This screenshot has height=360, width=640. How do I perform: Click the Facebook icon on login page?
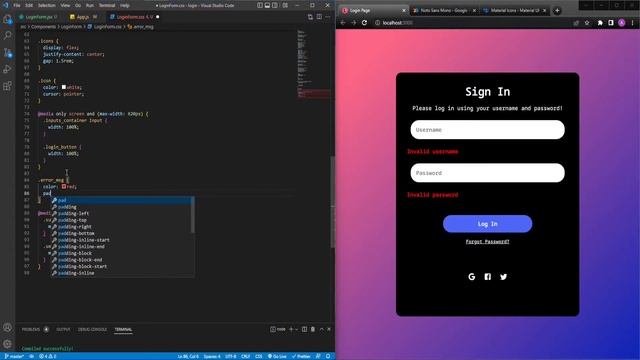point(487,277)
